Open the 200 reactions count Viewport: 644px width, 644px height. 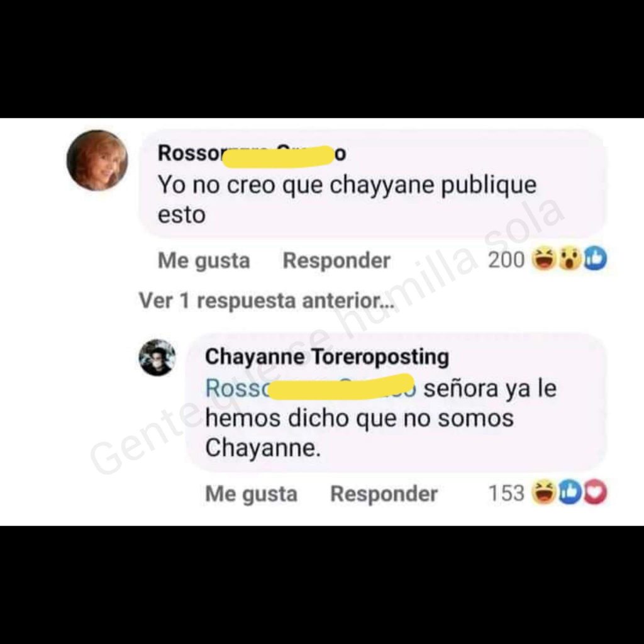506,260
